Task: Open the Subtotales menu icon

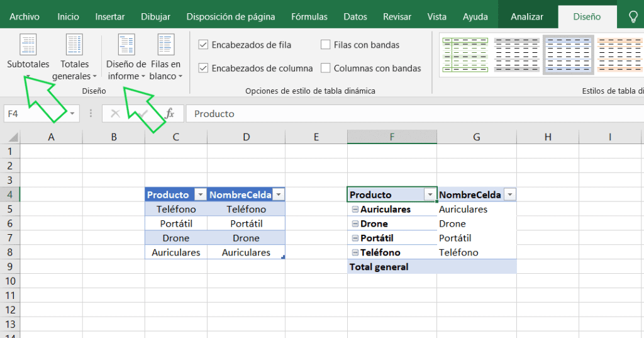Action: click(x=28, y=45)
